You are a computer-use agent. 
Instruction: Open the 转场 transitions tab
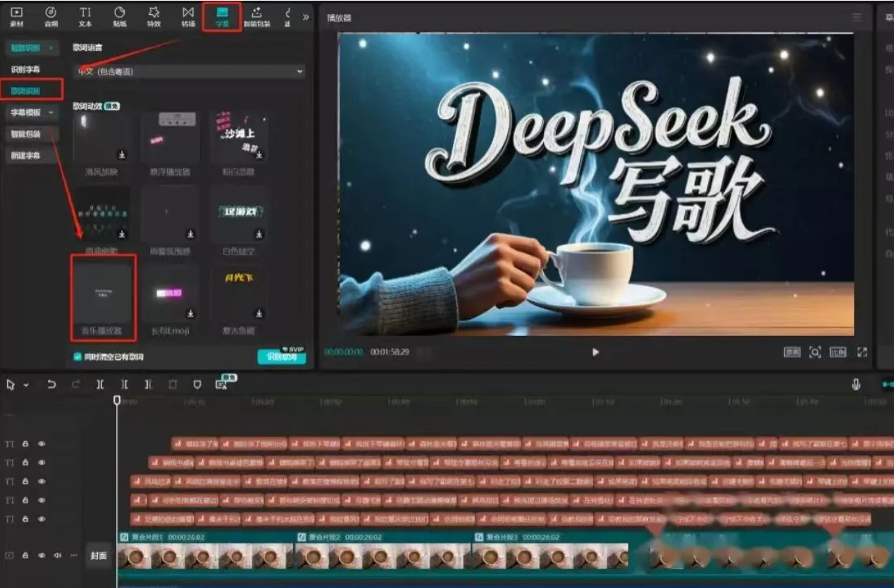click(x=188, y=16)
